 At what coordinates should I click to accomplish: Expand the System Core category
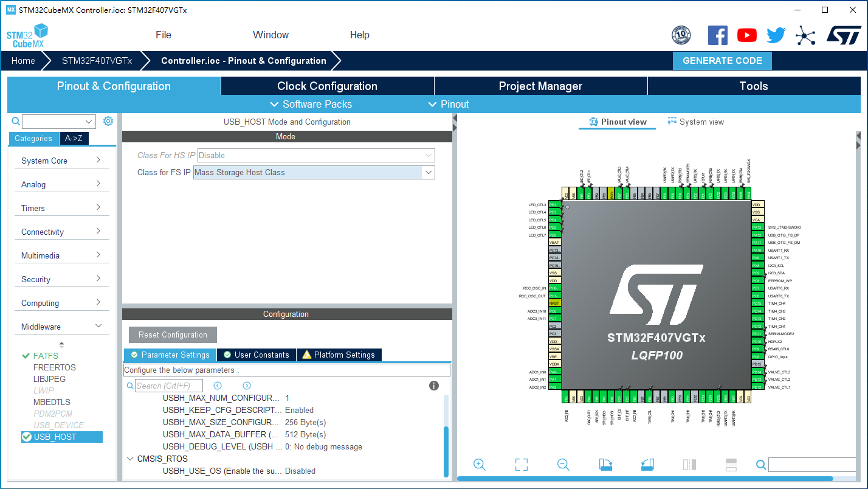pyautogui.click(x=61, y=161)
